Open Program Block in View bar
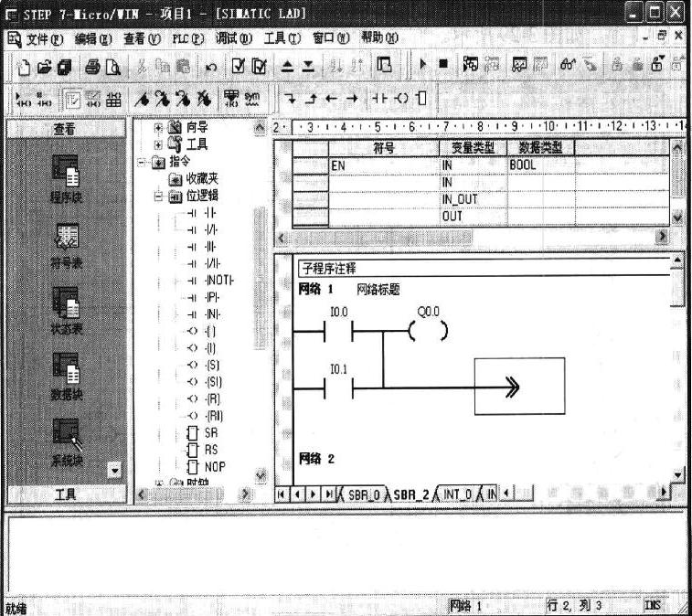This screenshot has width=692, height=616. tap(66, 178)
